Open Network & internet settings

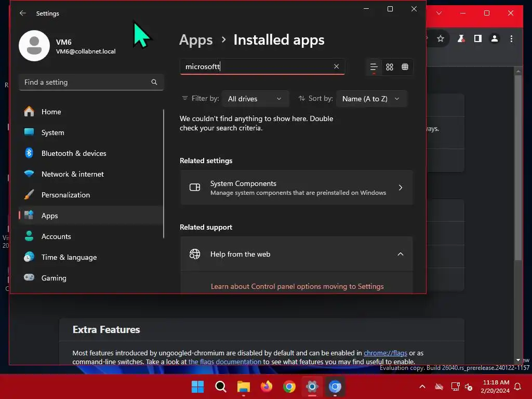tap(91, 174)
